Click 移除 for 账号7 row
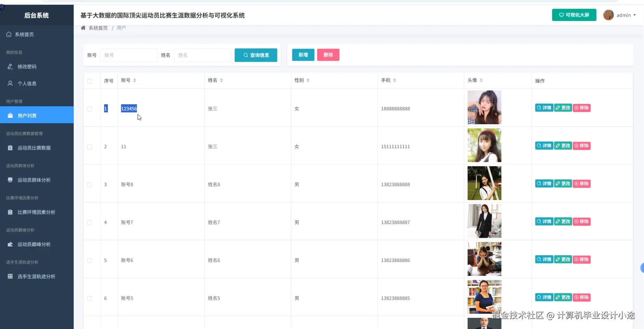This screenshot has height=329, width=644. click(582, 221)
